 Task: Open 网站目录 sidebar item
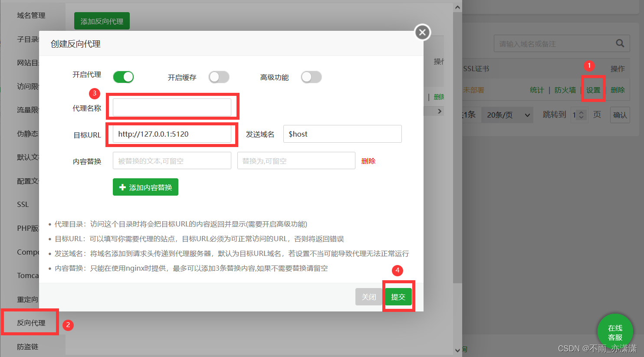tap(28, 62)
